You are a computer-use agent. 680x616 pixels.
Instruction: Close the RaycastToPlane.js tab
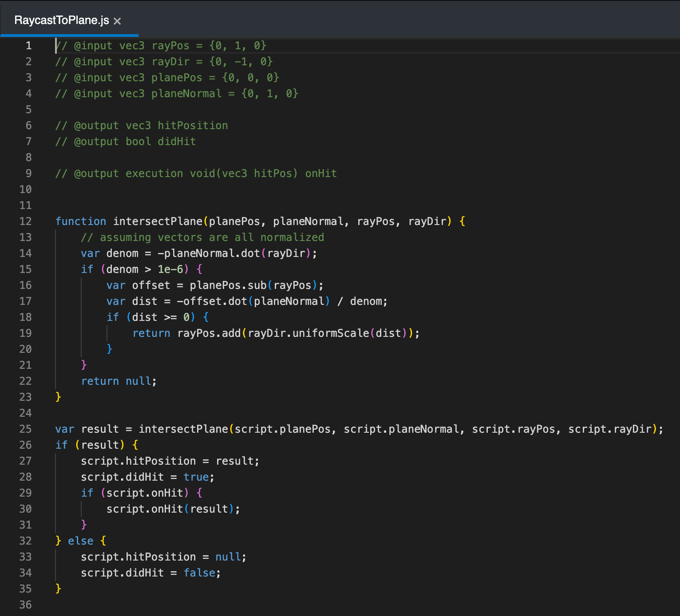(117, 21)
